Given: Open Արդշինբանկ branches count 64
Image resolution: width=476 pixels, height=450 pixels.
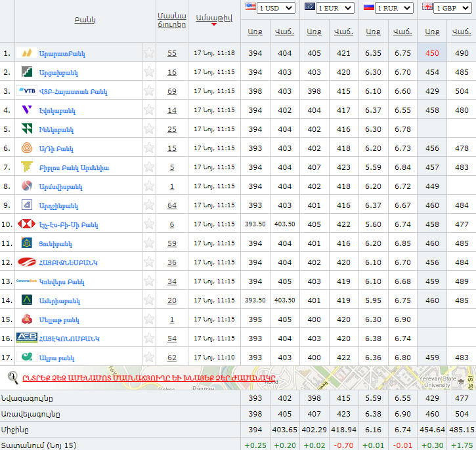Looking at the screenshot, I should point(172,205).
